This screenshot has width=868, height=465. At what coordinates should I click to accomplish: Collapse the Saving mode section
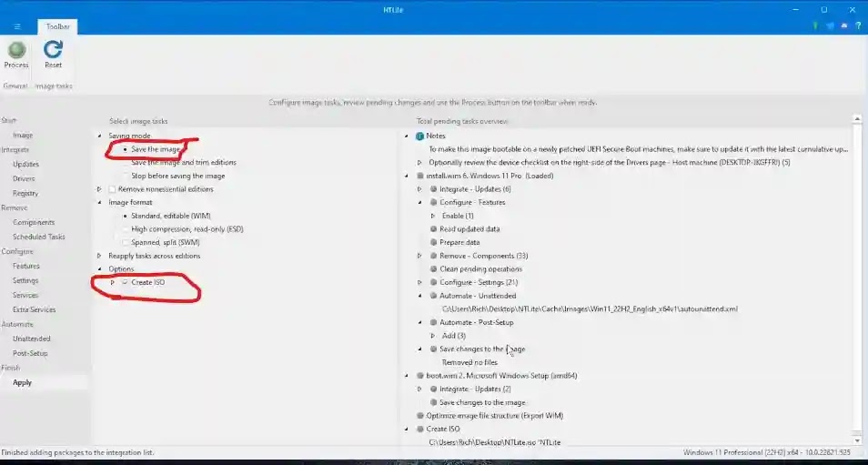pyautogui.click(x=100, y=136)
